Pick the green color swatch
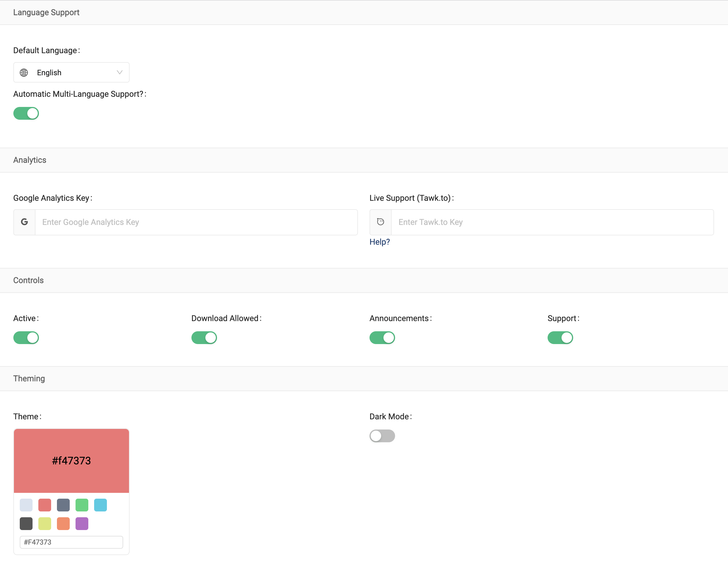The width and height of the screenshot is (728, 587). pos(82,505)
